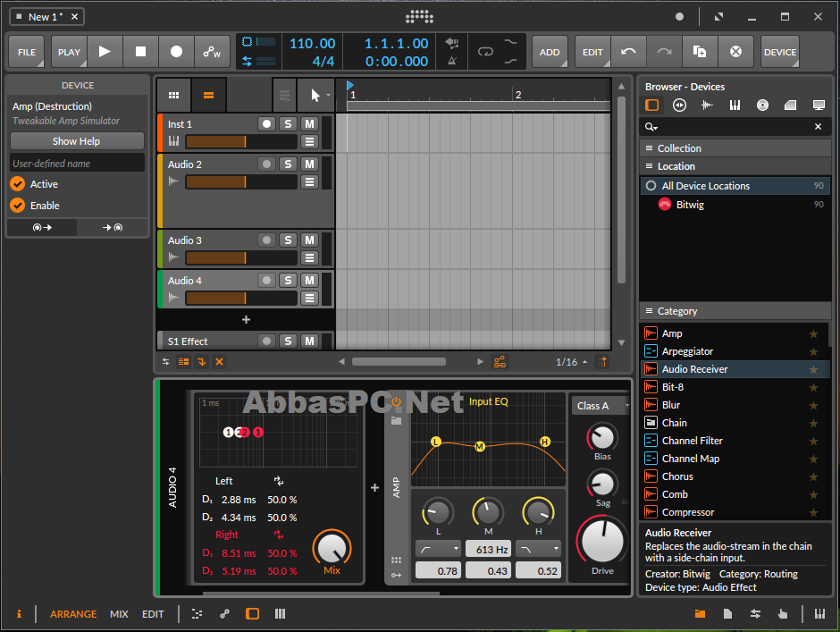Start playback with the Play transport button
Viewport: 840px width, 632px height.
pos(105,52)
